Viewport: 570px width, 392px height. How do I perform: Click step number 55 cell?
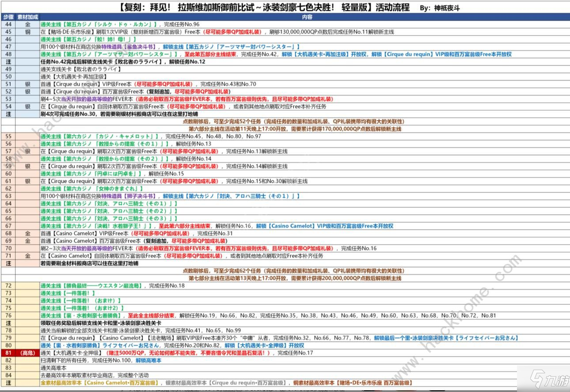click(x=8, y=137)
